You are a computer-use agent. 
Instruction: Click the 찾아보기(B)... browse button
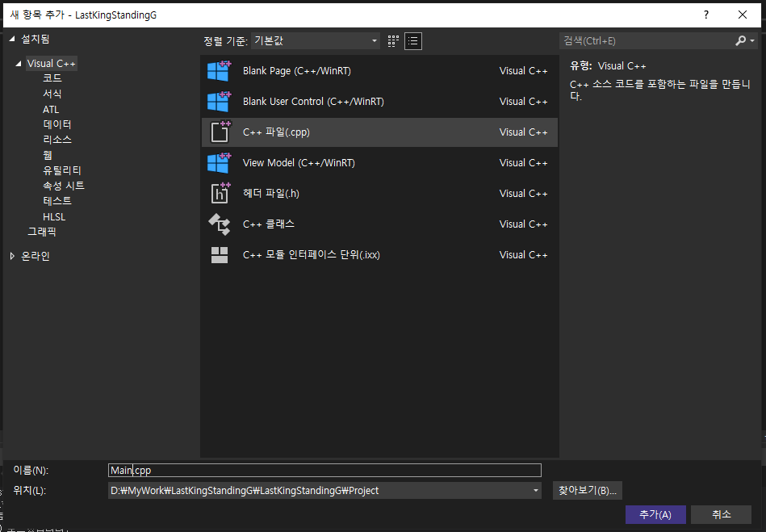coord(587,491)
